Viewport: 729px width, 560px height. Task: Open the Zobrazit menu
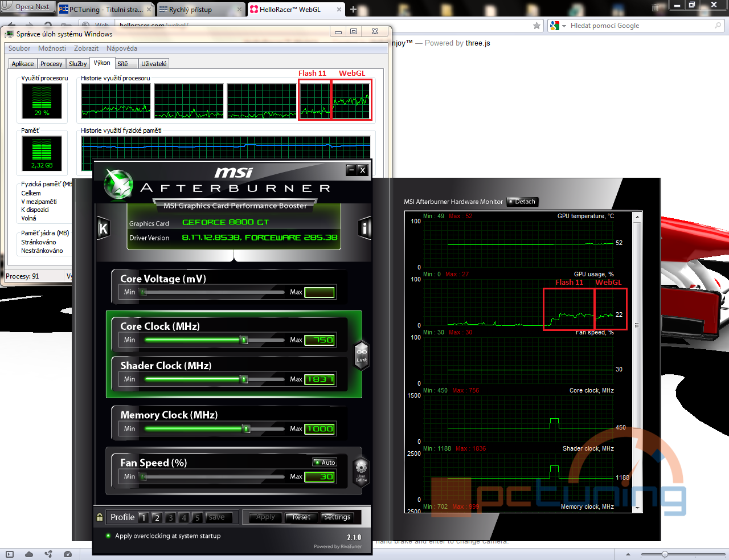pos(86,48)
